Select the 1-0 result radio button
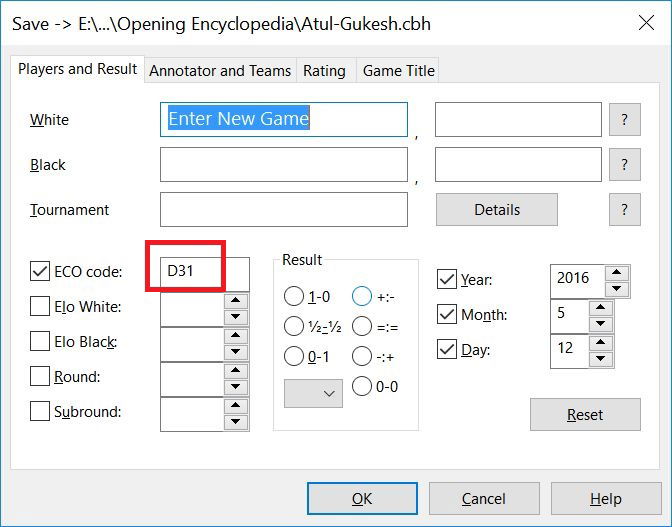 pos(294,297)
